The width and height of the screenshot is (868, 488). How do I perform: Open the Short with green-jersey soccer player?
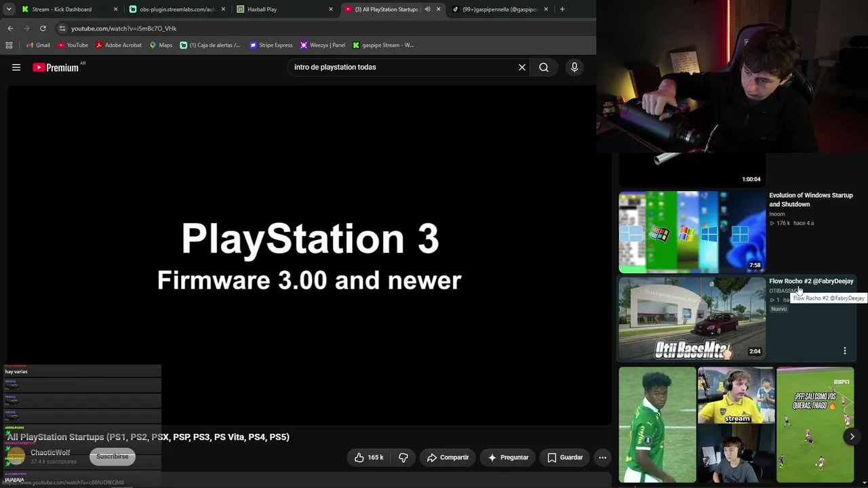click(658, 425)
